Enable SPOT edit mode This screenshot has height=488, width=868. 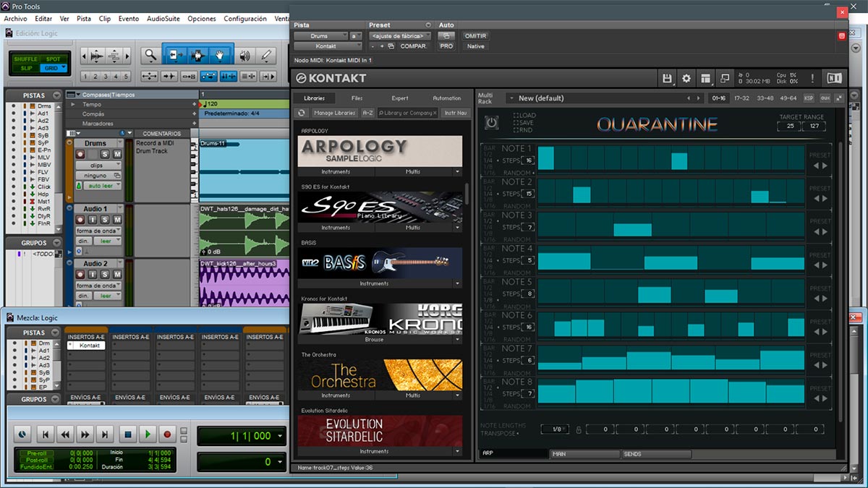tap(54, 59)
